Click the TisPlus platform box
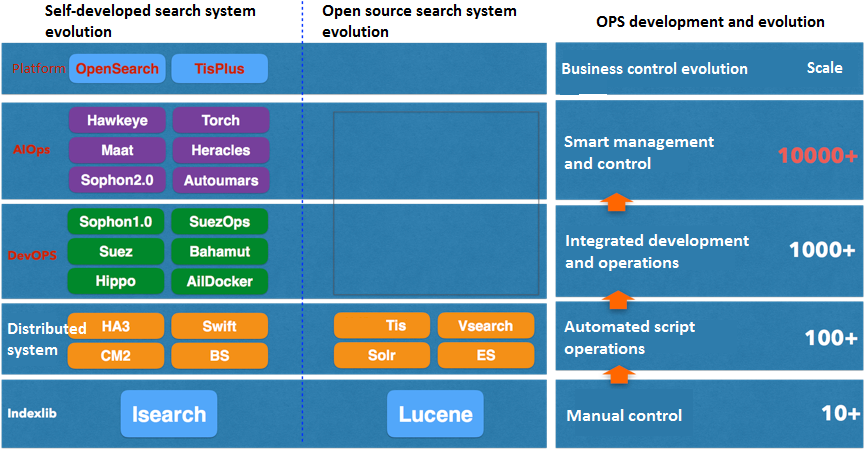 pyautogui.click(x=220, y=69)
